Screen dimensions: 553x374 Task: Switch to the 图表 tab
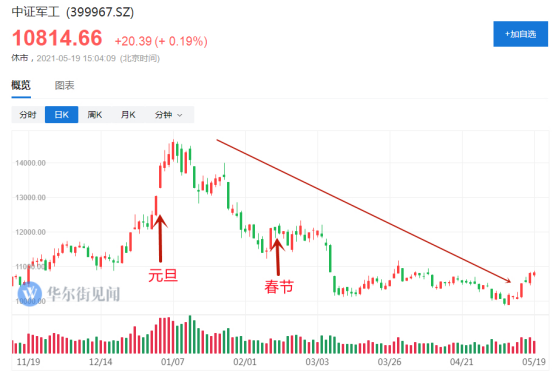click(65, 85)
